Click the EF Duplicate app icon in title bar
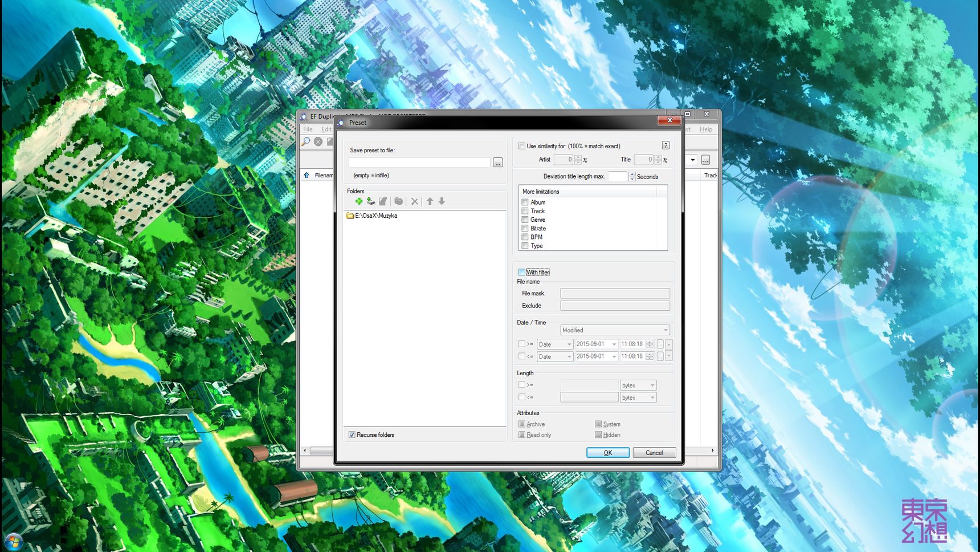The image size is (980, 552). (x=304, y=116)
